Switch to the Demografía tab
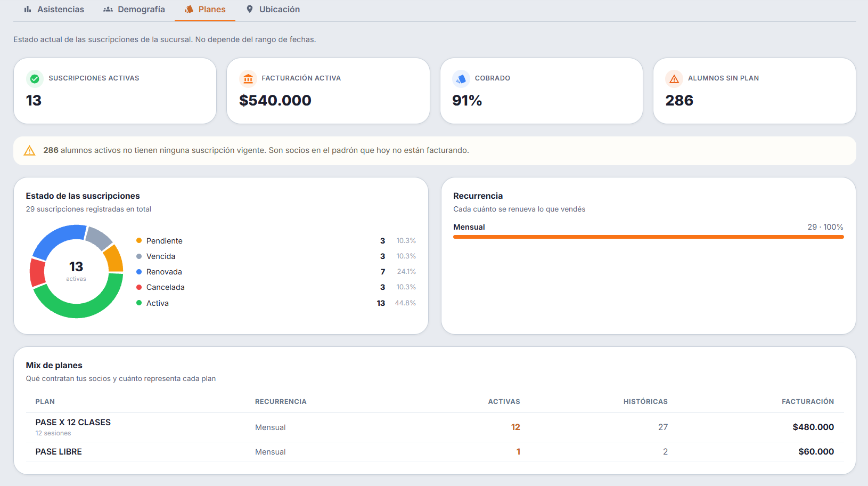The image size is (868, 486). pyautogui.click(x=134, y=10)
